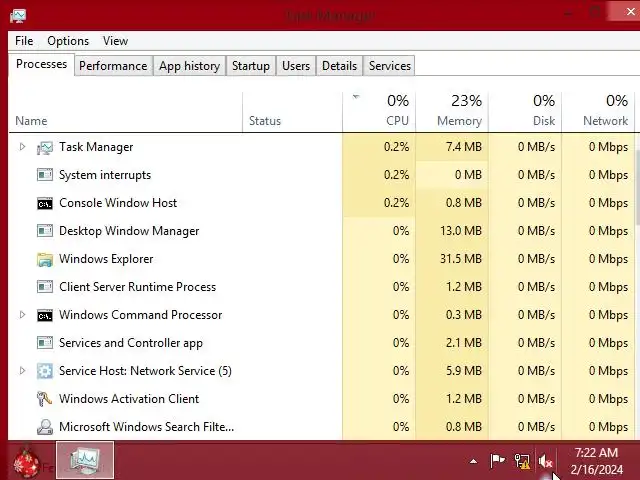Select the Microsoft Windows Search Filter icon
The width and height of the screenshot is (640, 480).
click(x=44, y=427)
